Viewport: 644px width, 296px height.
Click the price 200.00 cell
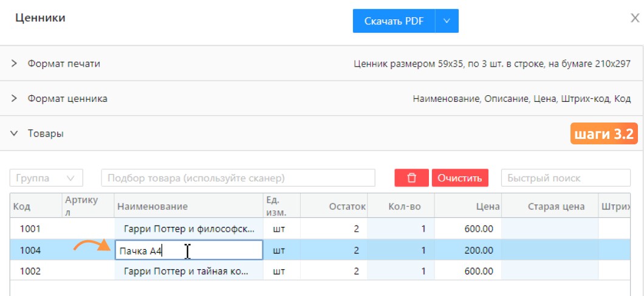click(468, 250)
